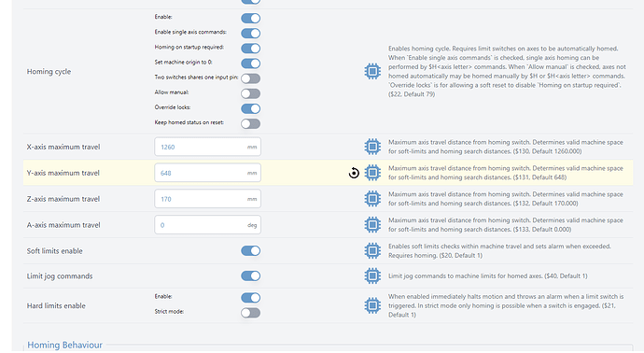Enable Strict mode under Hard limits

click(x=250, y=313)
